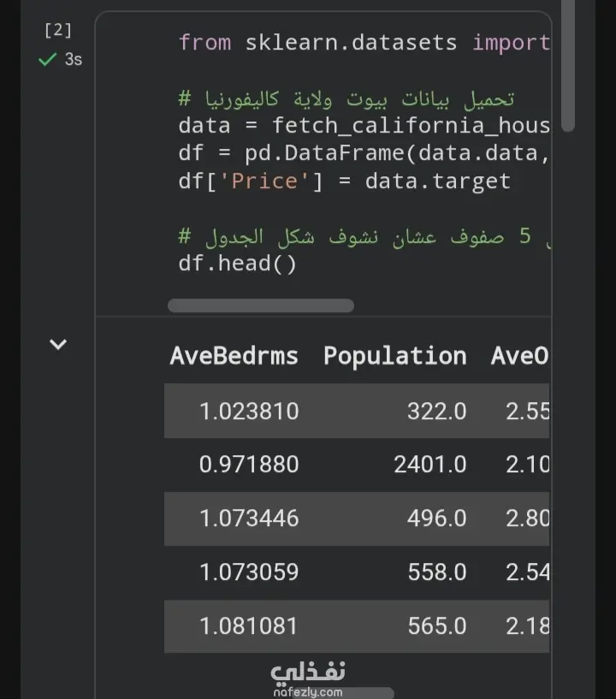Select the Population cell showing 558.0
Image resolution: width=616 pixels, height=699 pixels.
[x=437, y=572]
